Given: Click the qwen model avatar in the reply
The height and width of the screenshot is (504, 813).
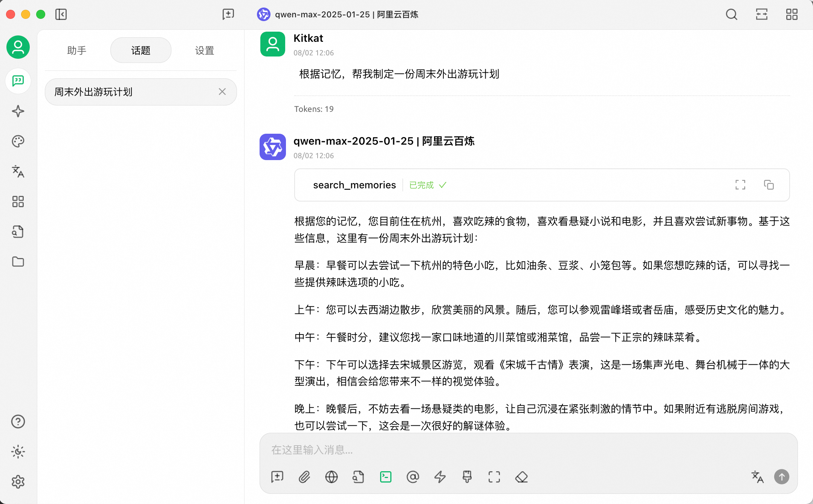Looking at the screenshot, I should click(x=273, y=147).
